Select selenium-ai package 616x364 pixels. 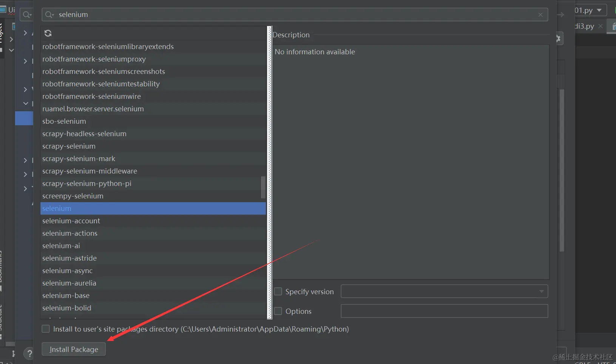pos(153,246)
